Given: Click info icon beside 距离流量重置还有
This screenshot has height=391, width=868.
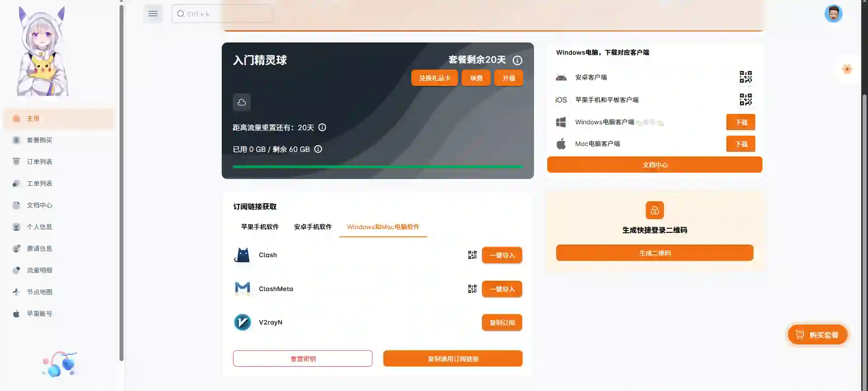Looking at the screenshot, I should point(322,127).
